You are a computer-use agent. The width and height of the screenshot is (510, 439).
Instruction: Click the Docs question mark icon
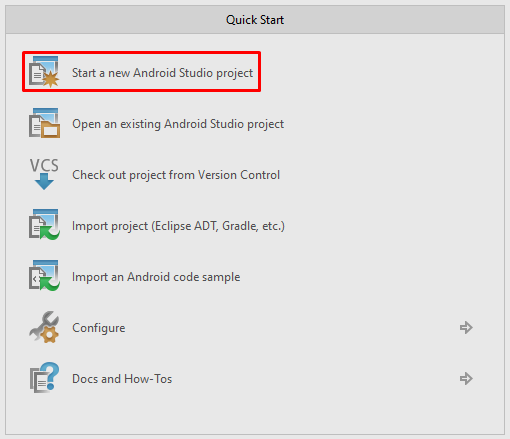coord(44,378)
